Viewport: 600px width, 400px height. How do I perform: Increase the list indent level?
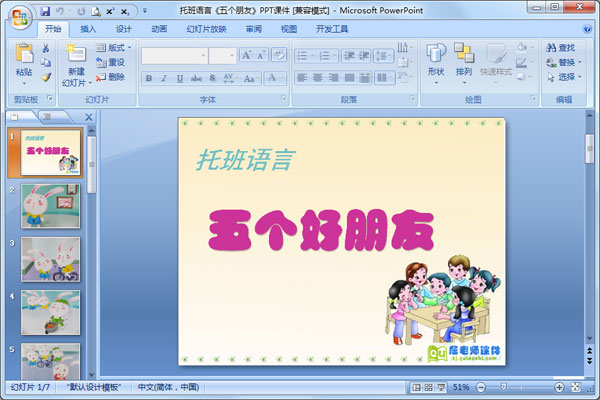[x=364, y=56]
